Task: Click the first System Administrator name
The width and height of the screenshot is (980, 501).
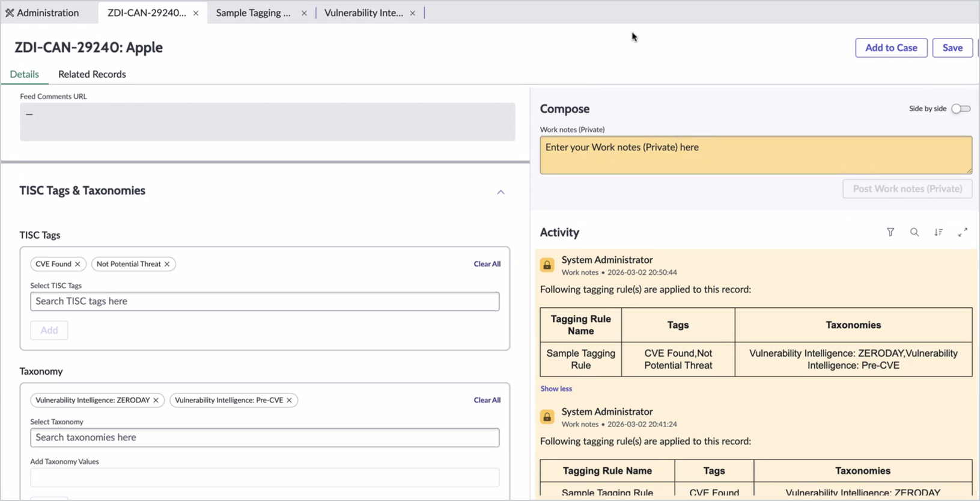Action: [x=607, y=260]
